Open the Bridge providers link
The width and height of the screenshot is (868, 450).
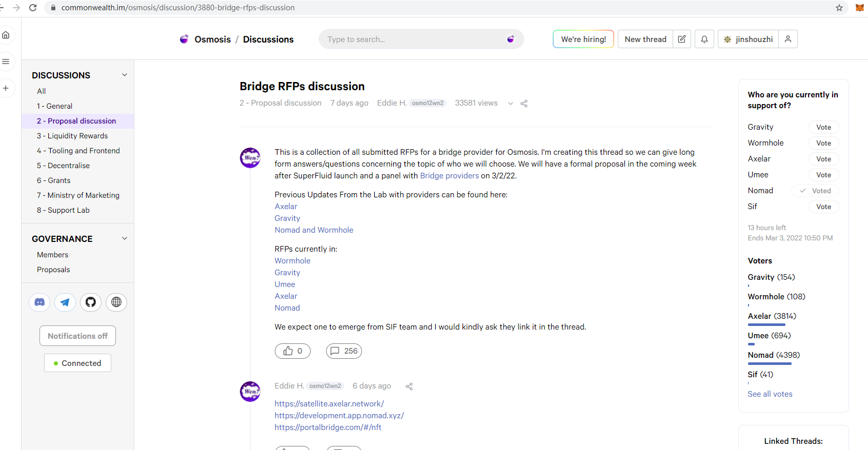pos(449,176)
